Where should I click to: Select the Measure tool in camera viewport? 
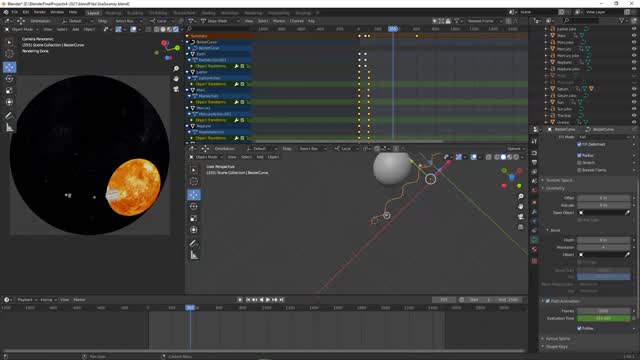[x=9, y=128]
